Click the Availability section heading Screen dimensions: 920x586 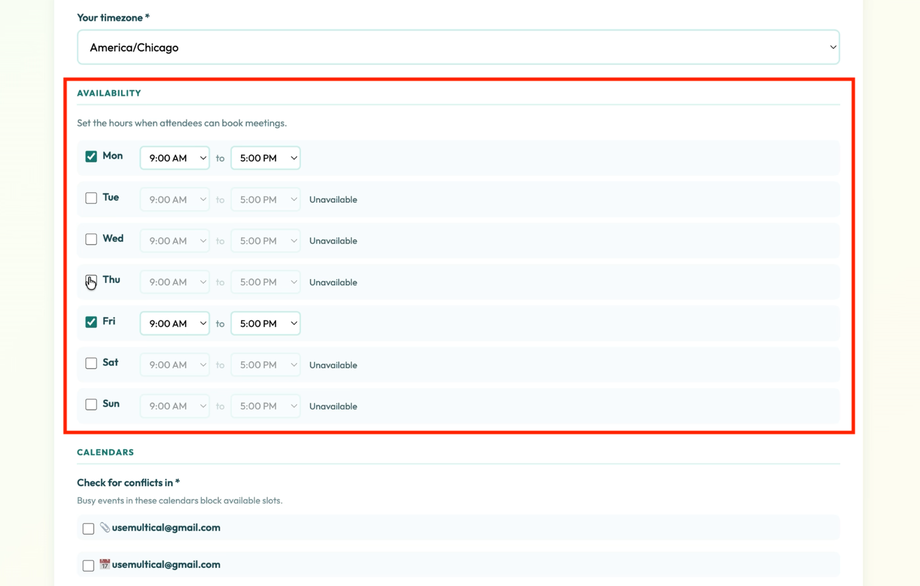(108, 92)
